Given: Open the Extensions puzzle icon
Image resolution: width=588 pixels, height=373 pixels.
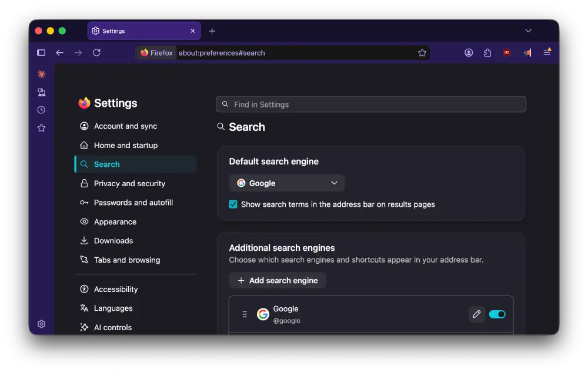Looking at the screenshot, I should coord(487,53).
